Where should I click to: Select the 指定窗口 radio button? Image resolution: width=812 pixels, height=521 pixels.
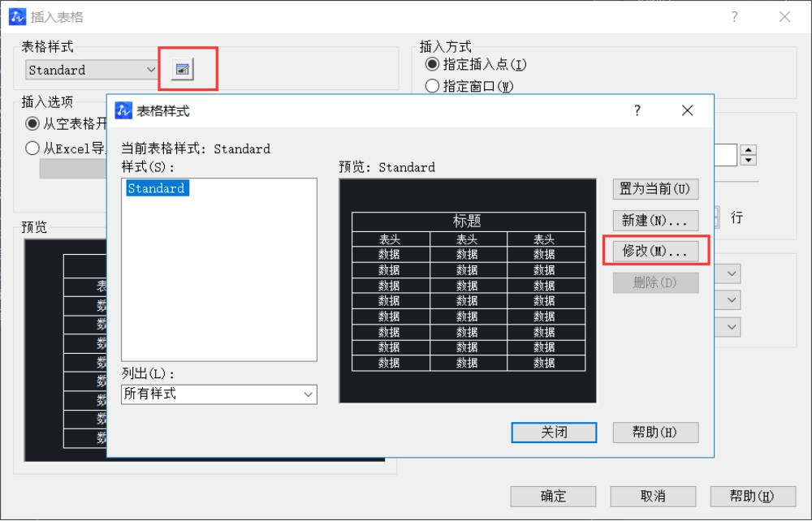click(x=431, y=85)
